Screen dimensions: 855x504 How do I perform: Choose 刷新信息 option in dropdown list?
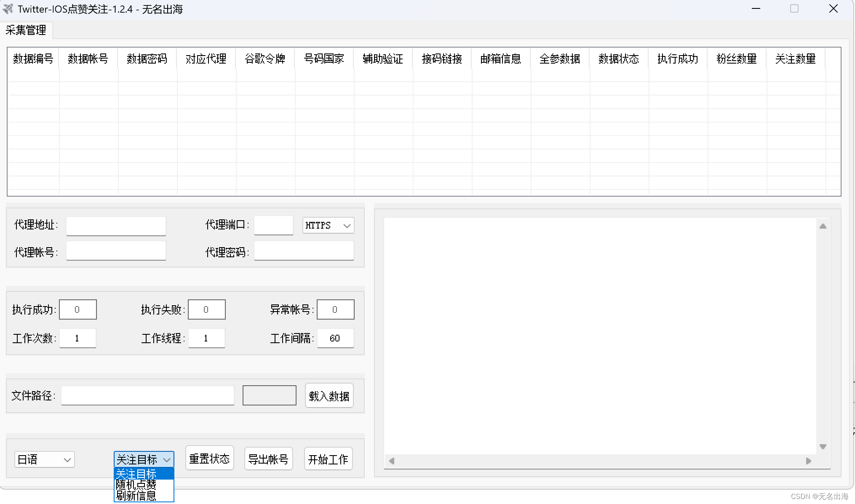pyautogui.click(x=136, y=496)
